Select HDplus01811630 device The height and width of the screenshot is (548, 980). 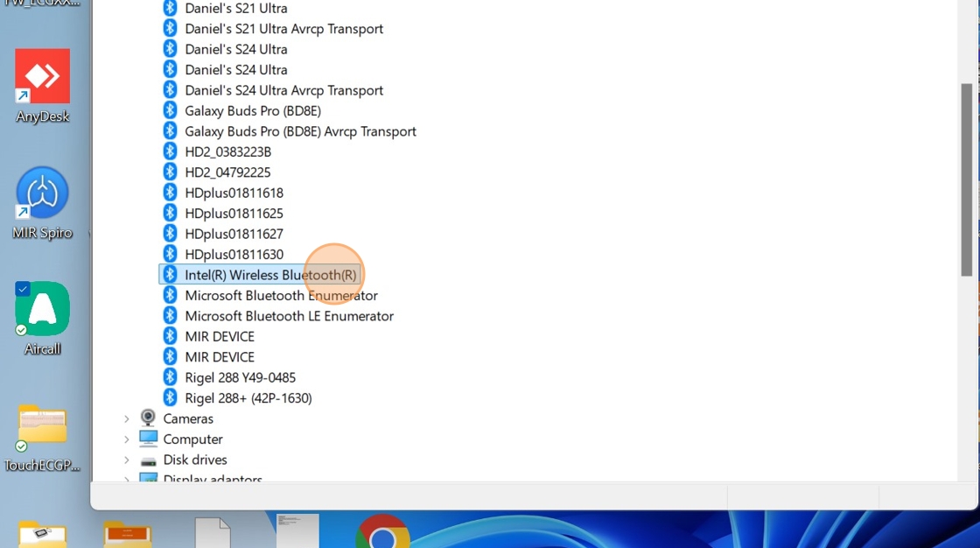tap(234, 255)
